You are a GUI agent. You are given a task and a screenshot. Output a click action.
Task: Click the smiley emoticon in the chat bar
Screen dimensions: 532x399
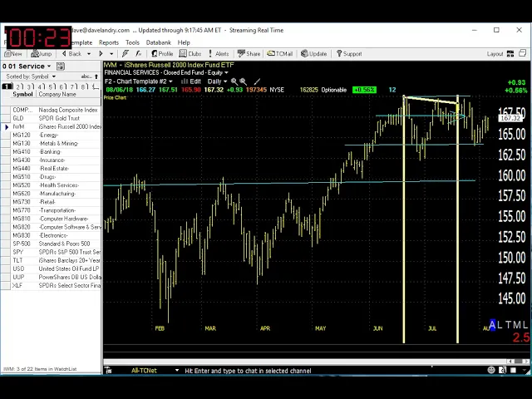coord(491,370)
